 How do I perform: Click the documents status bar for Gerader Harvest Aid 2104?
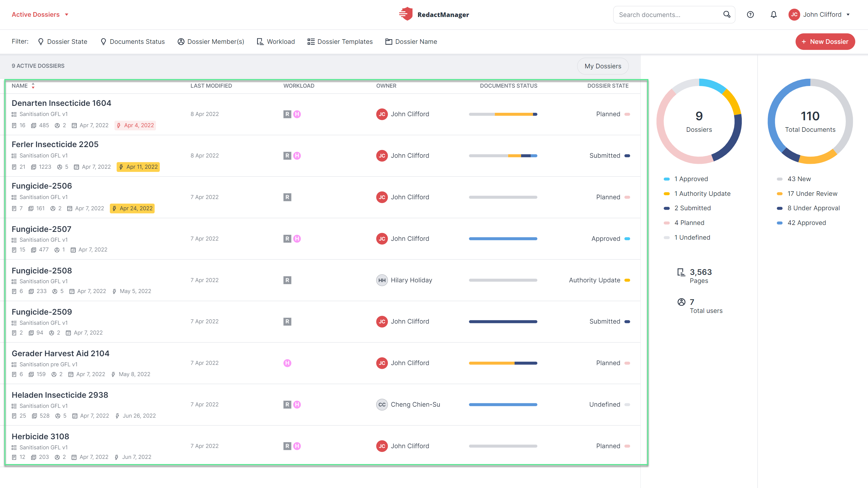503,363
